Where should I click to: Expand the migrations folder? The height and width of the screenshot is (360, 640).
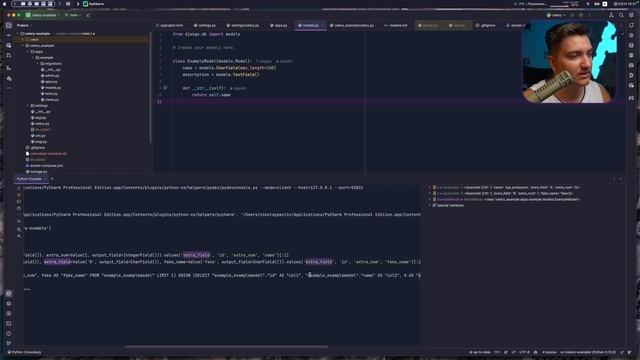(38, 64)
